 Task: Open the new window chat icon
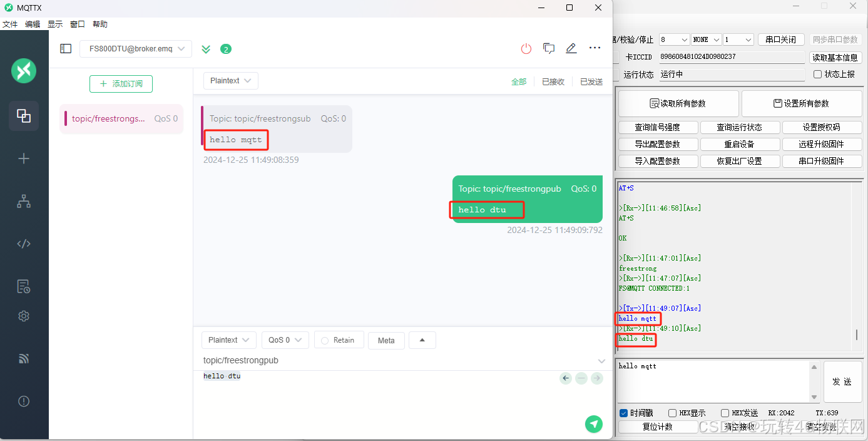tap(549, 49)
